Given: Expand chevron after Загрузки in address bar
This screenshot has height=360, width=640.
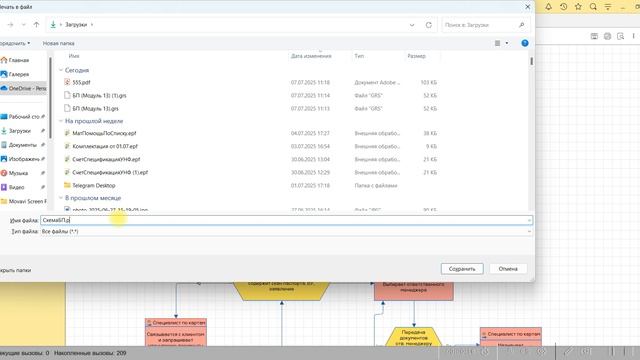Looking at the screenshot, I should (x=92, y=25).
